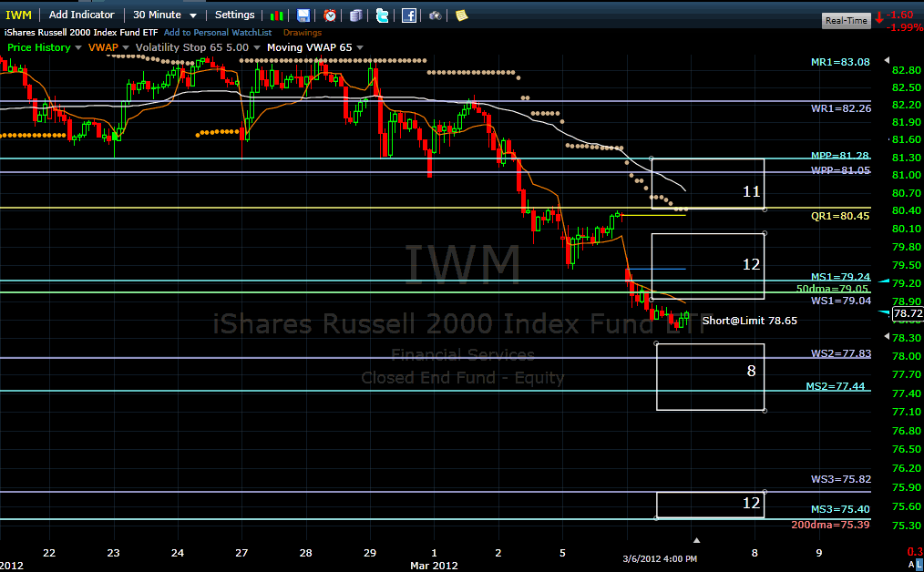Click the IWM ticker symbol box
This screenshot has height=572, width=924.
pyautogui.click(x=18, y=15)
